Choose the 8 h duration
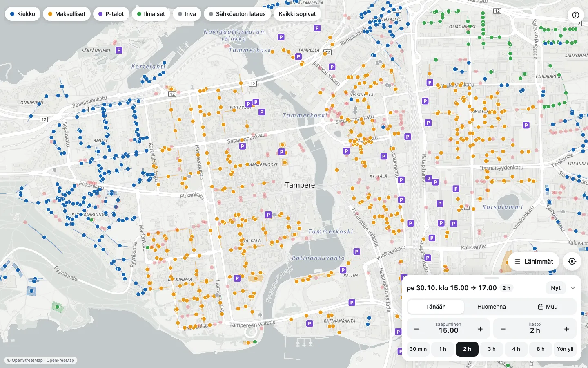The width and height of the screenshot is (588, 368). pyautogui.click(x=541, y=349)
